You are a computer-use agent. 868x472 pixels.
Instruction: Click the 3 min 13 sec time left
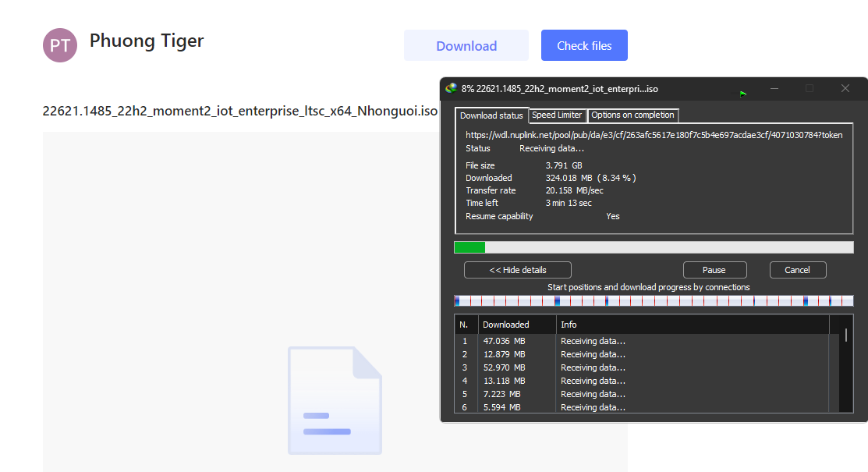[569, 203]
